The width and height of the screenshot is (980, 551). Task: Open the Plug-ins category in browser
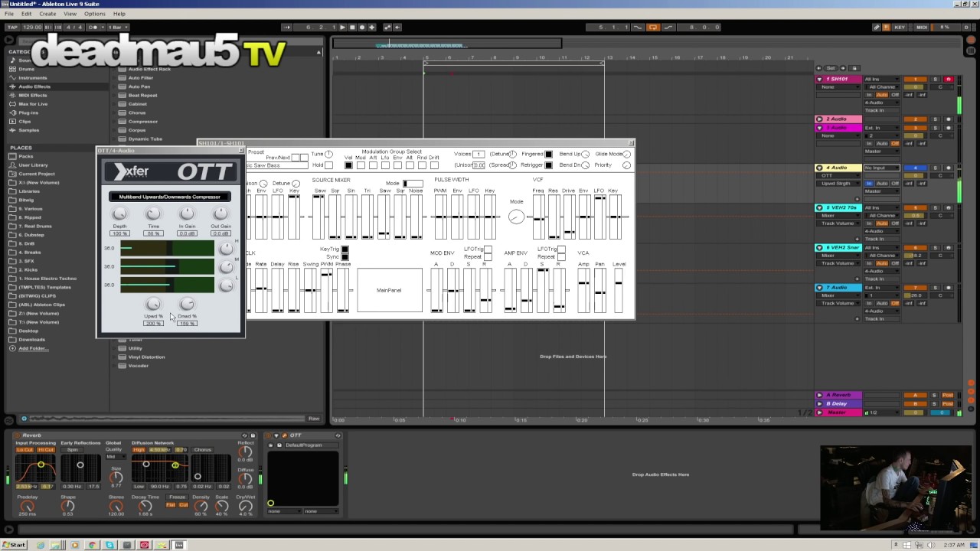pos(28,112)
